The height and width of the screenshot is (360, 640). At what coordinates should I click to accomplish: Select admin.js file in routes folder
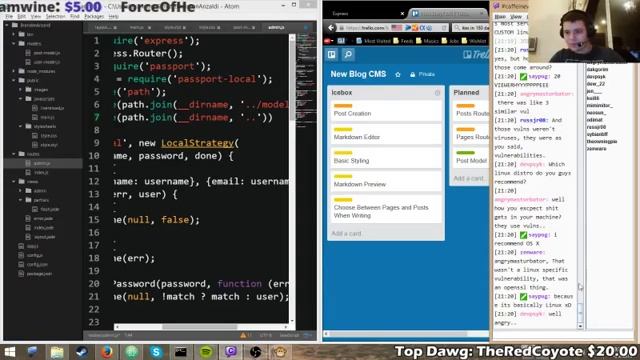pos(42,163)
